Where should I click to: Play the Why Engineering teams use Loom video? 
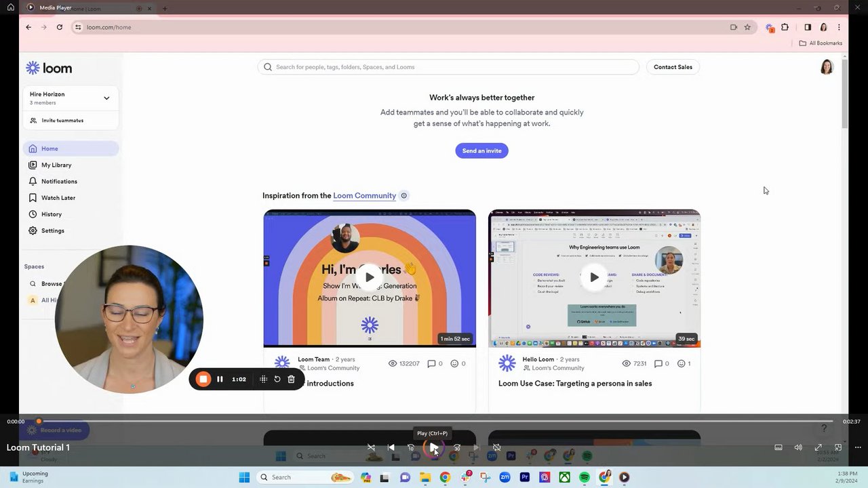[594, 277]
